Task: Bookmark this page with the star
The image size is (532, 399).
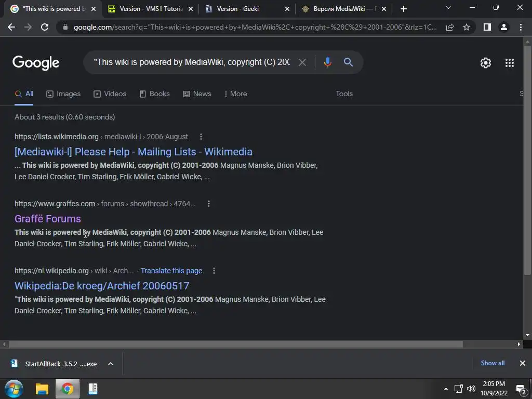Action: [467, 27]
